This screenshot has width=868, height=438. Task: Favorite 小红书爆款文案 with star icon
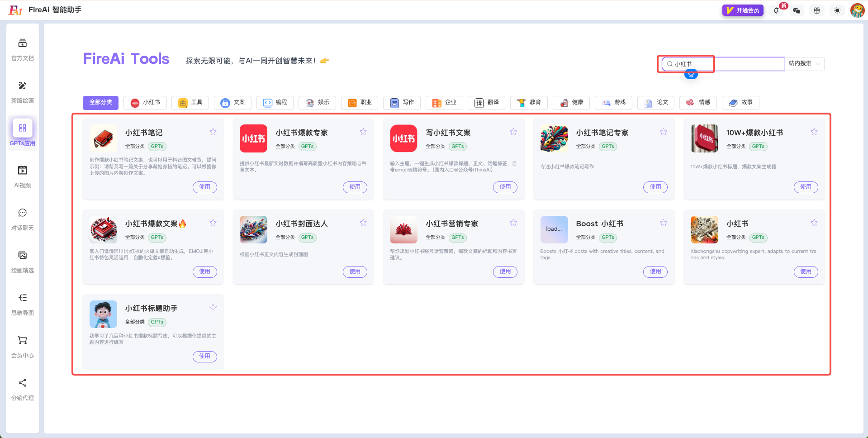(x=213, y=223)
